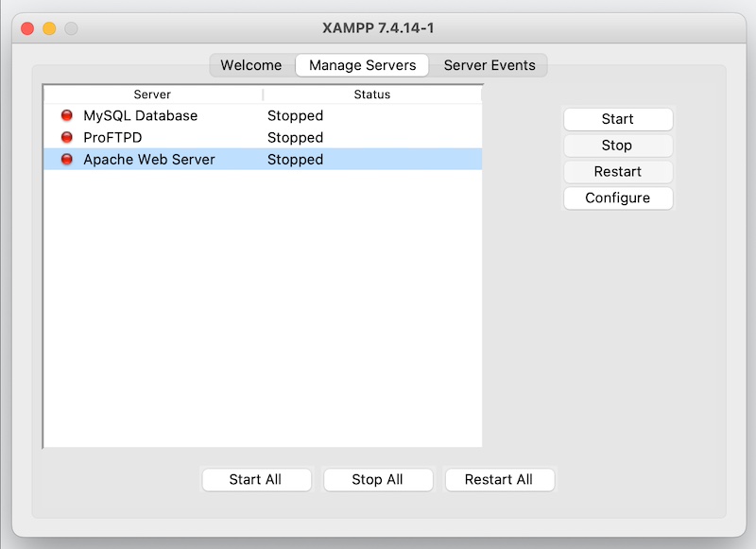Click the Stopped status of MySQL Database
The image size is (756, 549).
coord(295,115)
